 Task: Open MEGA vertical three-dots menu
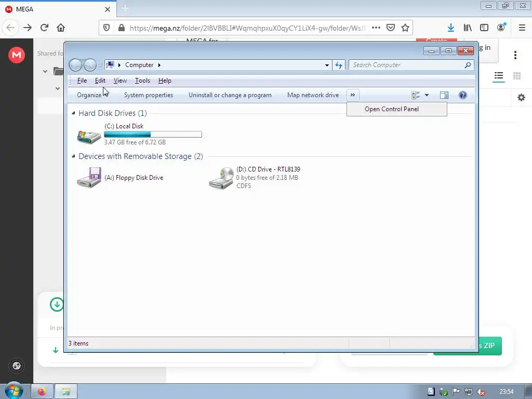(x=515, y=55)
